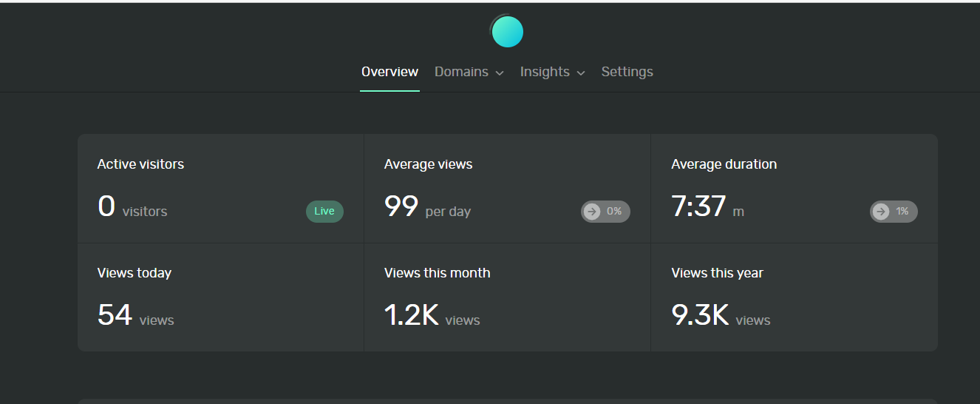Image resolution: width=980 pixels, height=404 pixels.
Task: Select the Active visitors card
Action: pyautogui.click(x=220, y=189)
